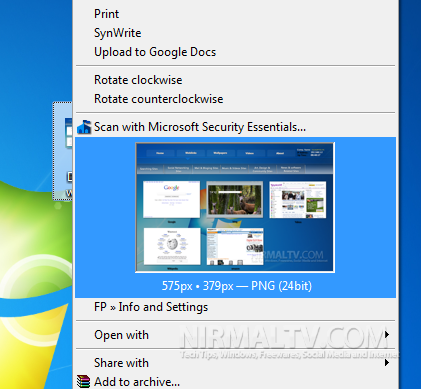Choose Print from the context menu
The image size is (421, 389).
[x=235, y=14]
